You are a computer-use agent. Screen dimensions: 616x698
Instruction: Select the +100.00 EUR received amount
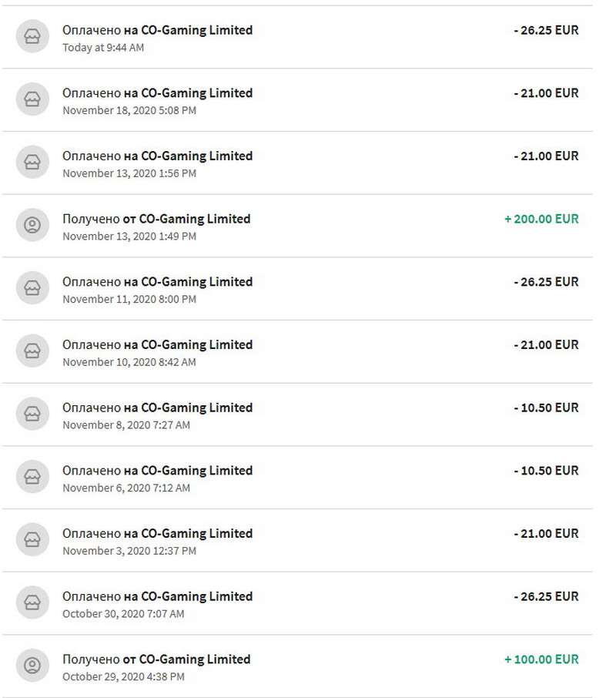coord(541,659)
